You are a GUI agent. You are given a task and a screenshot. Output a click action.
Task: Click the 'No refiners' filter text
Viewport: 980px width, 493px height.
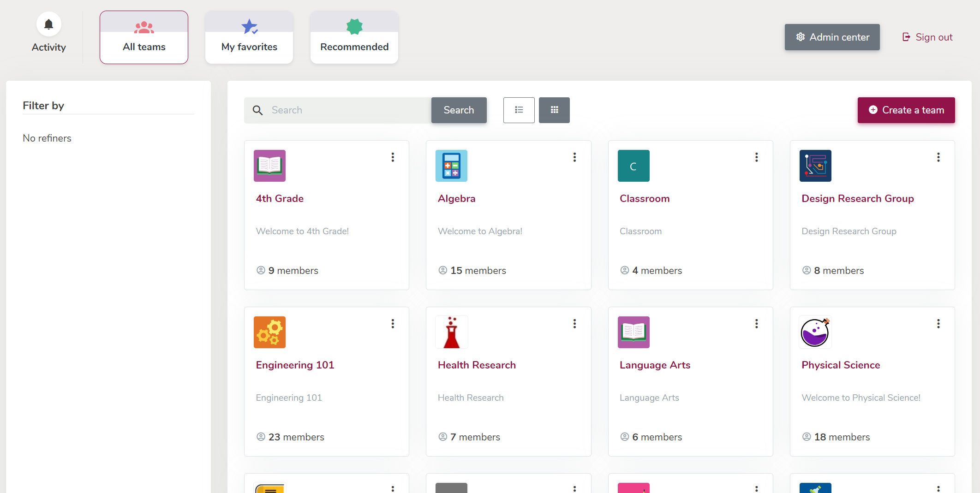point(47,138)
